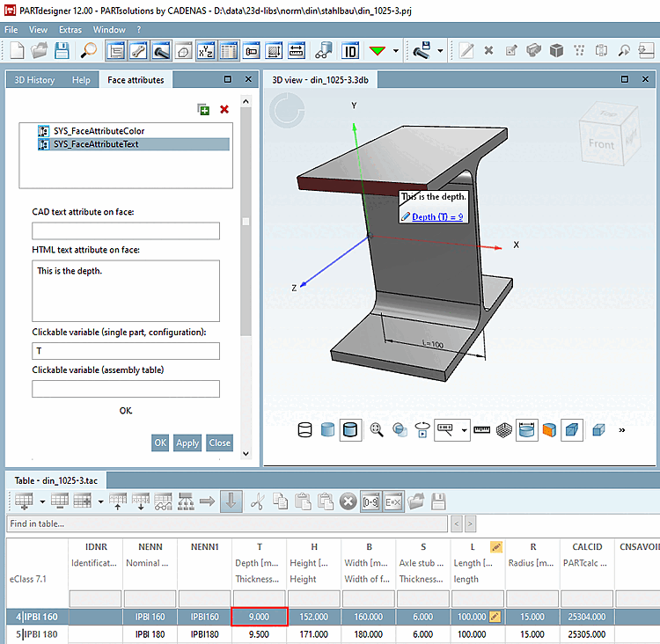660x644 pixels.
Task: Delete face attribute with the red X icon
Action: [x=224, y=109]
